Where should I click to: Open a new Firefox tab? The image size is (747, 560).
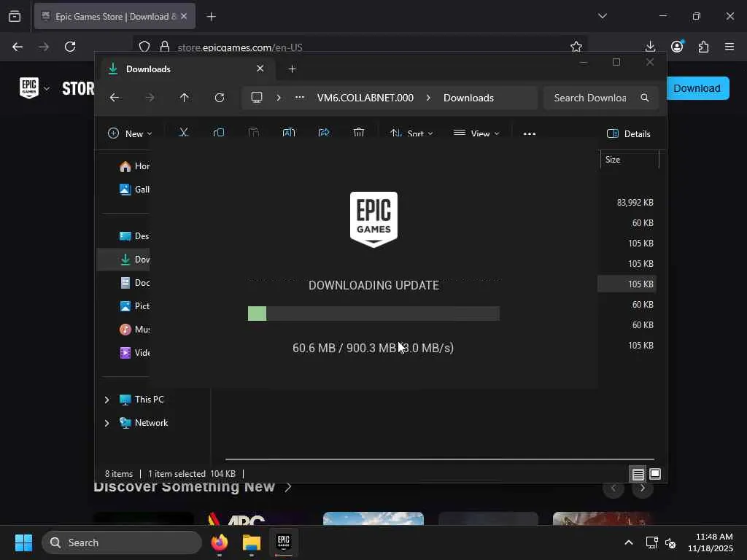(211, 17)
